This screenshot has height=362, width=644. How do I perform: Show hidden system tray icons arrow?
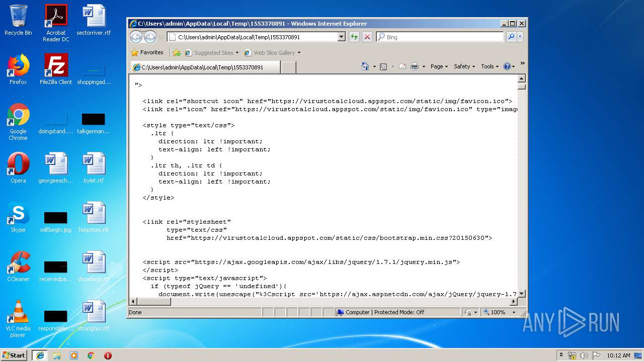pyautogui.click(x=561, y=355)
